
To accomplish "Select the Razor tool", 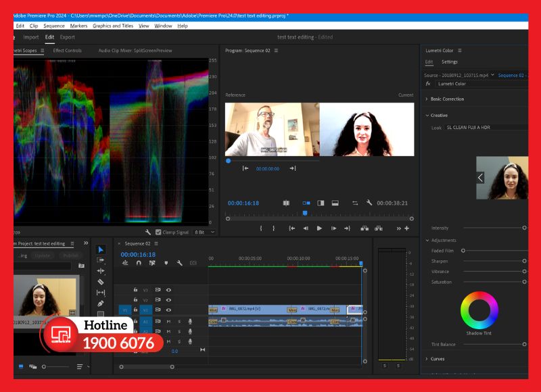I will [100, 282].
